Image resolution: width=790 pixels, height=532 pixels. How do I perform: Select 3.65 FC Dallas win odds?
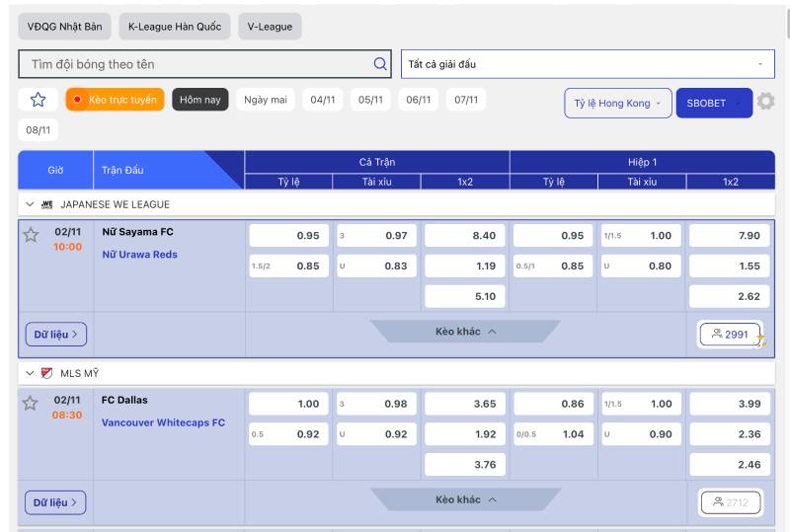click(x=464, y=404)
